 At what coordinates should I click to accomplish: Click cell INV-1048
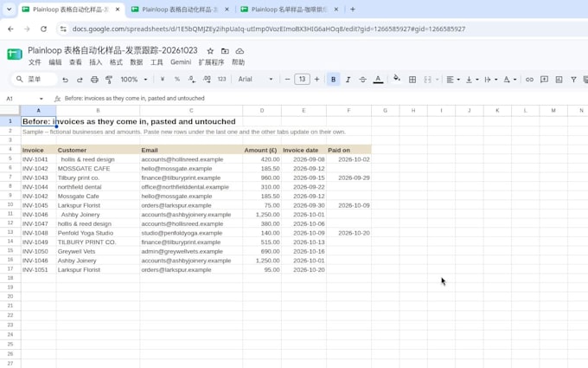click(x=39, y=233)
